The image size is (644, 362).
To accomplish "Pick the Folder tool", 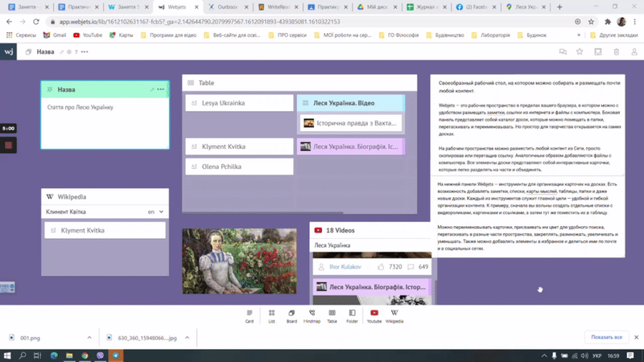I will [x=352, y=315].
